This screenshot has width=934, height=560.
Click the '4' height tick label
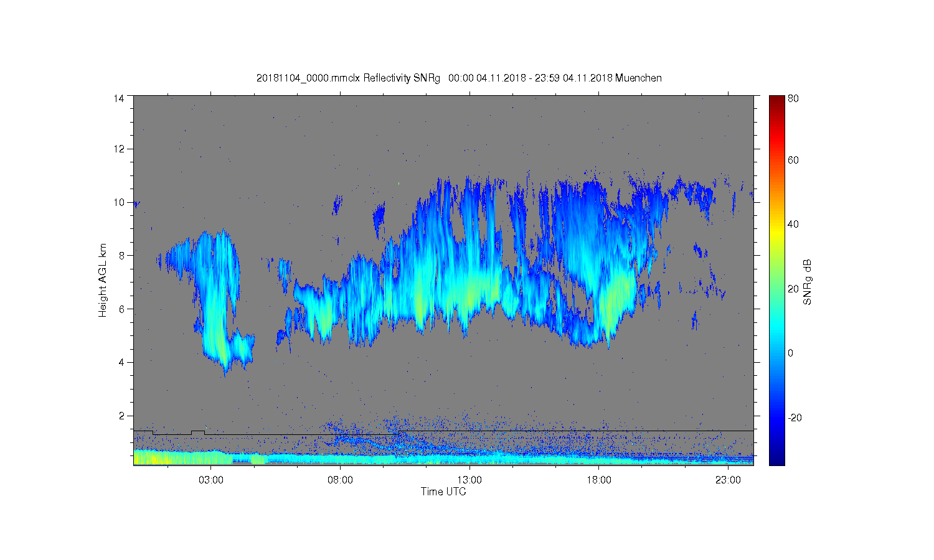tap(122, 362)
